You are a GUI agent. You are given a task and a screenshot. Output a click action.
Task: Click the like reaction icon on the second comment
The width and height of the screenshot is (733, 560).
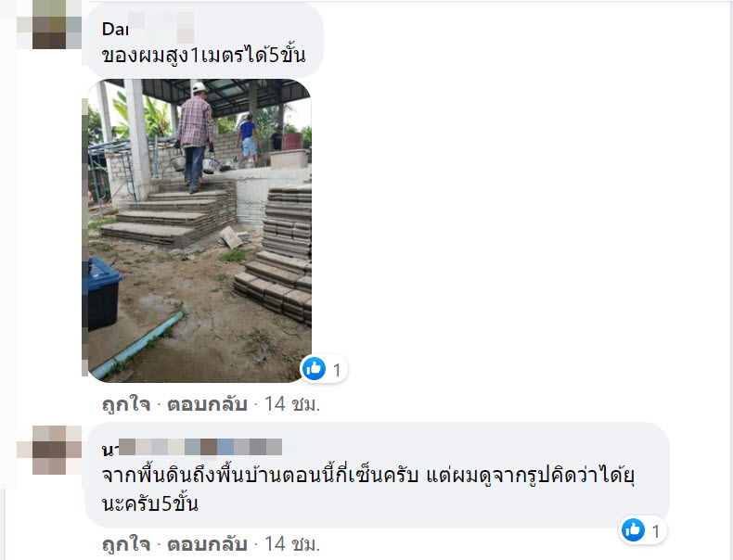633,530
